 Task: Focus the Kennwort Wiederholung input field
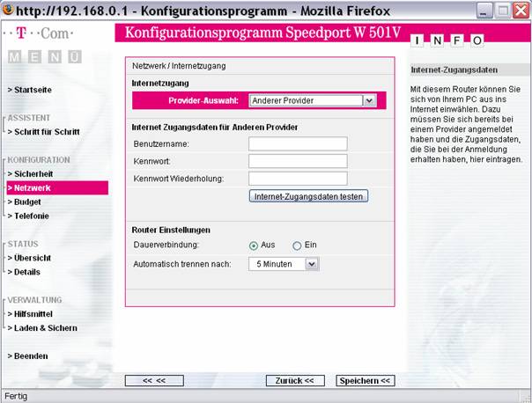298,179
